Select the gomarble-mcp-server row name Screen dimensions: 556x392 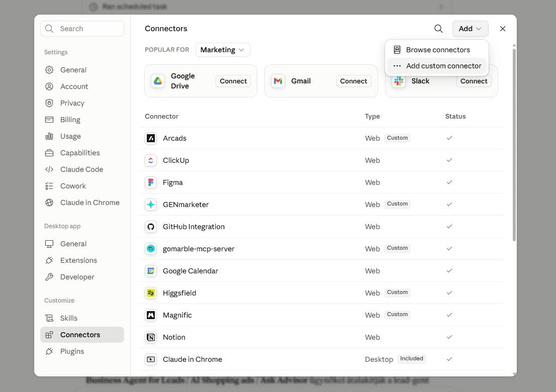pyautogui.click(x=199, y=249)
